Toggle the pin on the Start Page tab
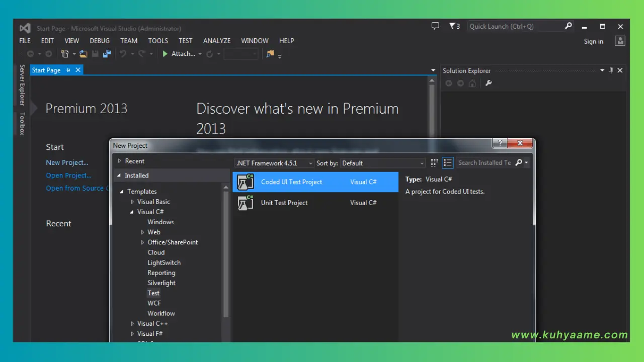The image size is (644, 362). tap(68, 70)
